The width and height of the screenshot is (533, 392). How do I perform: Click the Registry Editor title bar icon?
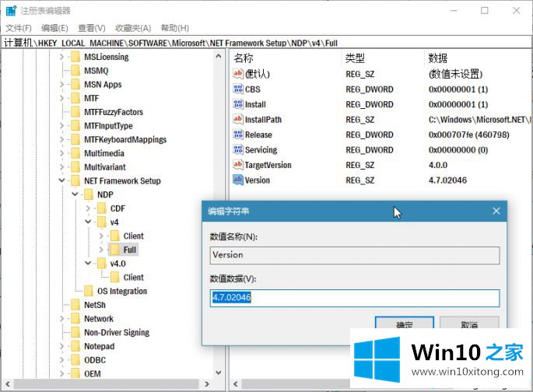click(x=11, y=11)
